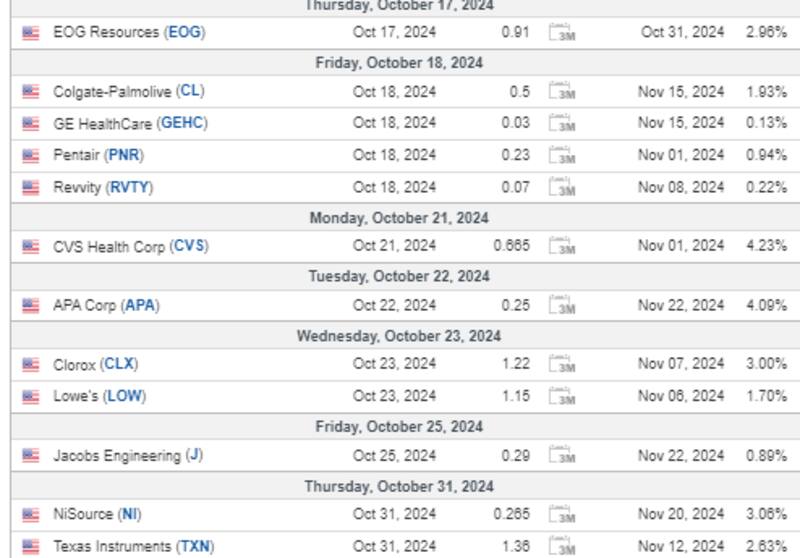The height and width of the screenshot is (558, 800).
Task: Click the US flag icon beside NiSource
Action: click(x=31, y=515)
